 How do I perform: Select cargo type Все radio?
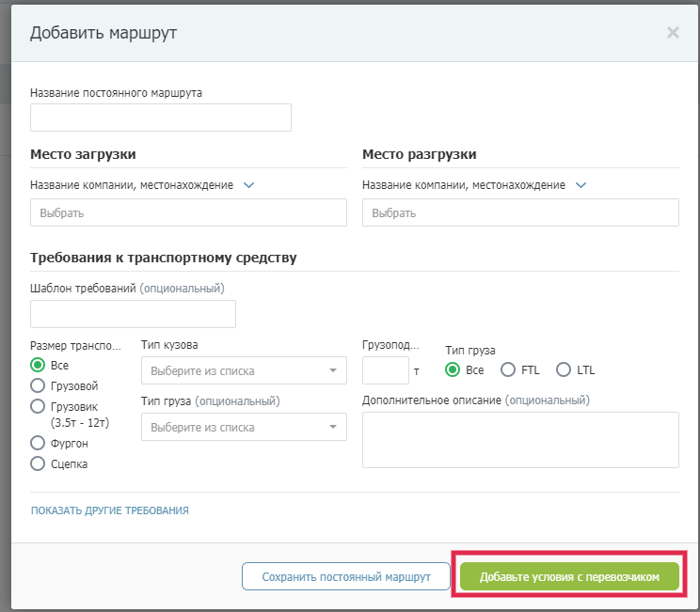[453, 369]
